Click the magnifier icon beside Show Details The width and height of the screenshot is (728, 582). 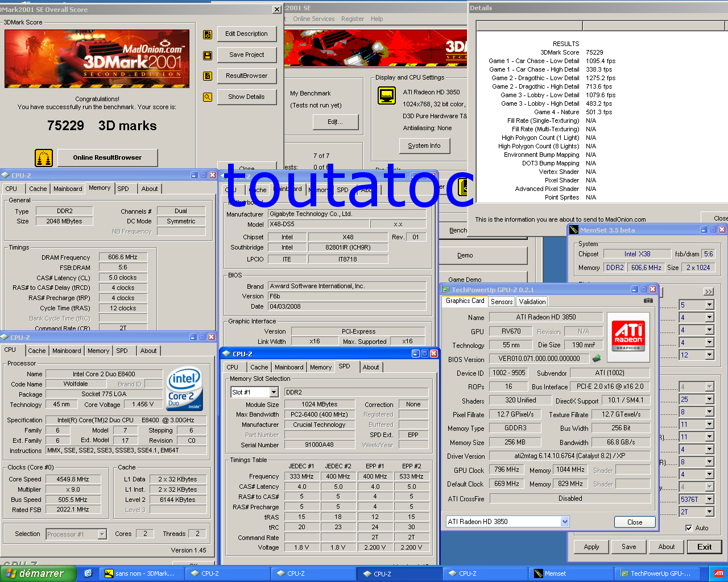[x=208, y=97]
